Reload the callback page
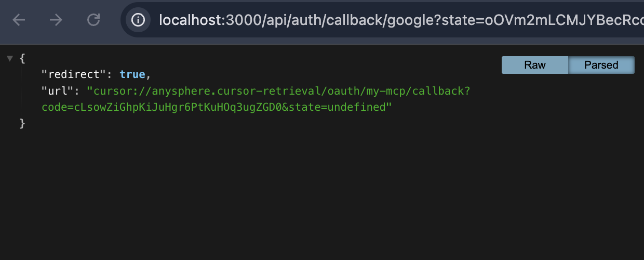Image resolution: width=644 pixels, height=260 pixels. pyautogui.click(x=93, y=20)
